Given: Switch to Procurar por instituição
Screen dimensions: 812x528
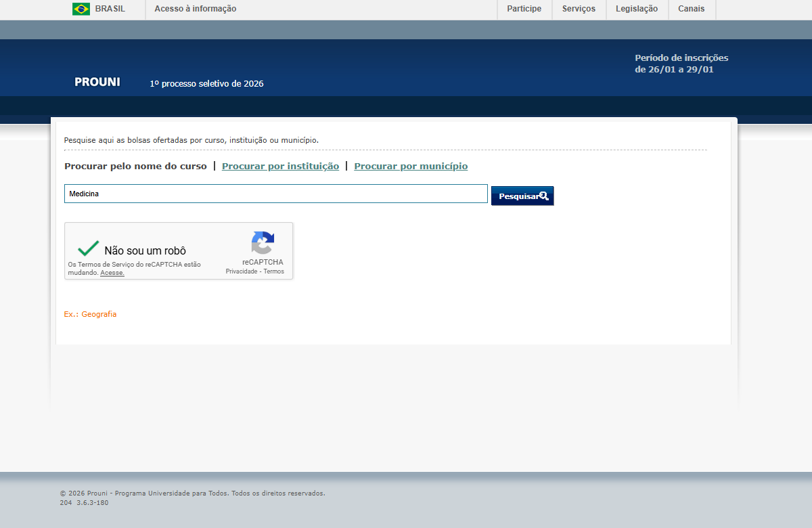Looking at the screenshot, I should (280, 167).
